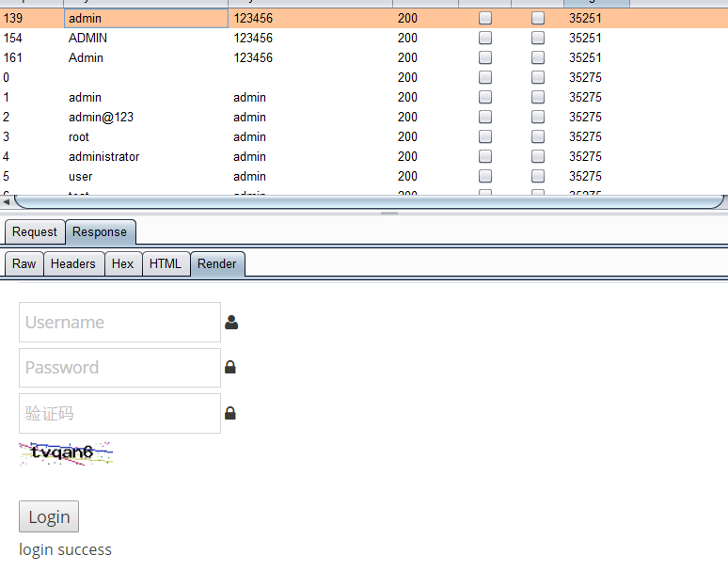The height and width of the screenshot is (571, 728).
Task: Open the HTML view tab
Action: 166,263
